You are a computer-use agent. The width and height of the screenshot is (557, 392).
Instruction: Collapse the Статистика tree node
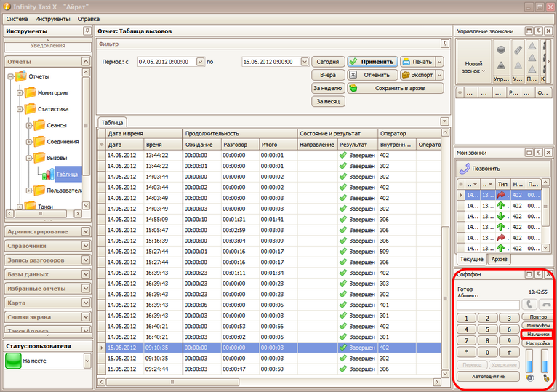coord(20,109)
